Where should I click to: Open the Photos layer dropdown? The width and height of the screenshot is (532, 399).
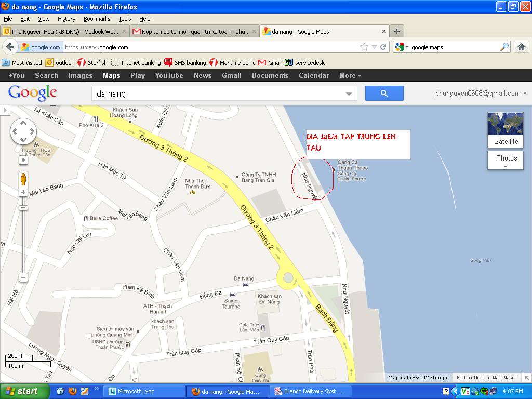pos(505,161)
